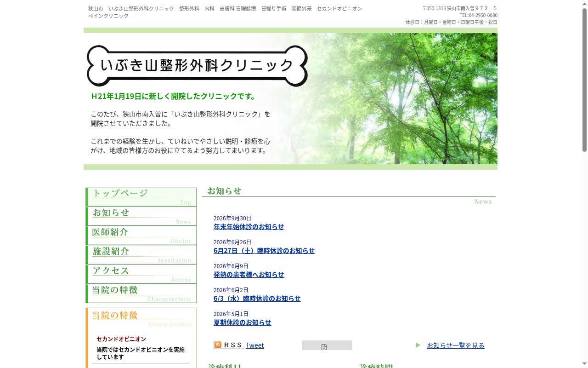Click the forest header banner image
Screen dimensions: 588x368
coord(290,98)
